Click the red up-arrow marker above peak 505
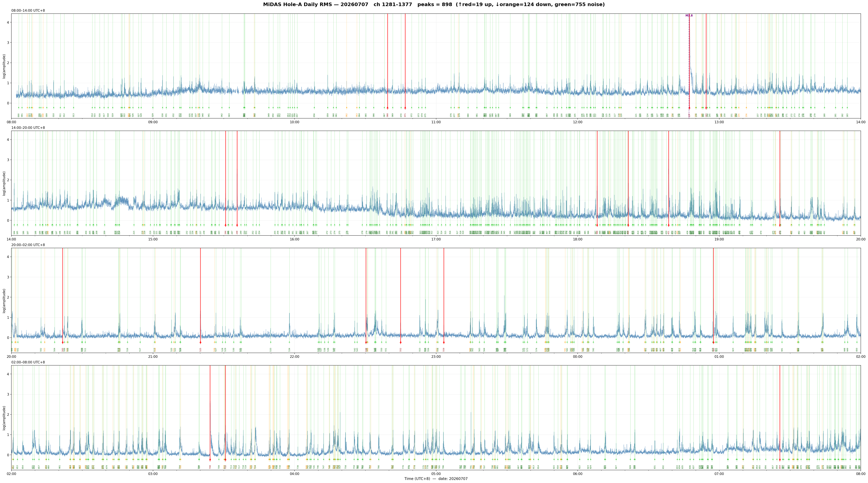The image size is (868, 483). tap(63, 342)
